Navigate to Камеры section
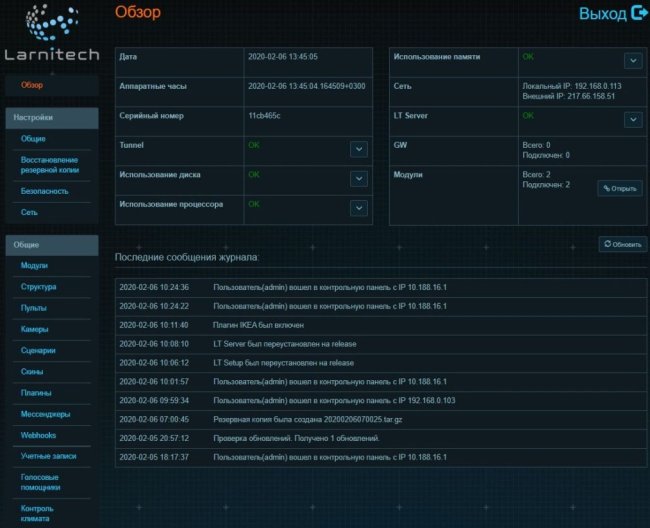This screenshot has width=650, height=528. pos(34,329)
